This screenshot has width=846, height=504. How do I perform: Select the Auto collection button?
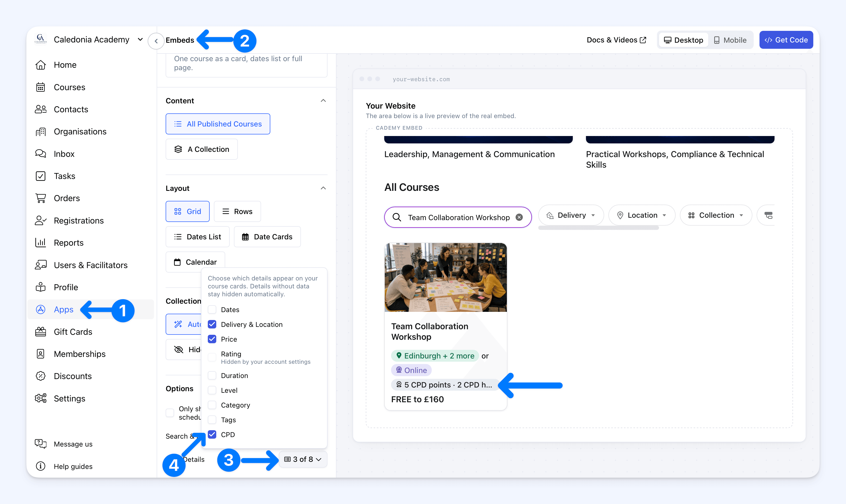coord(184,324)
